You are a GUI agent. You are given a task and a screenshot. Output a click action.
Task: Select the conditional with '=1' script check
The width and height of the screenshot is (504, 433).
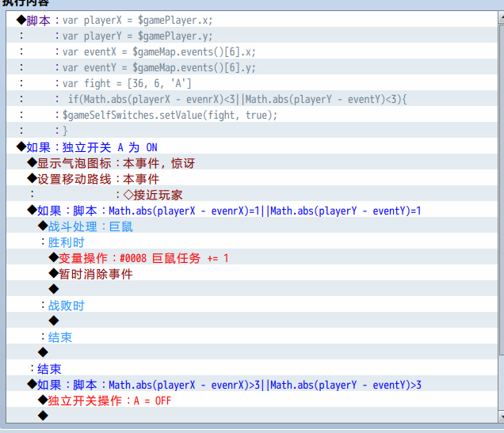coord(252,210)
